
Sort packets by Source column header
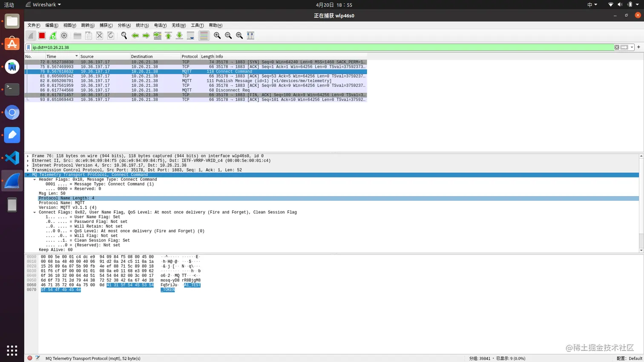point(105,56)
